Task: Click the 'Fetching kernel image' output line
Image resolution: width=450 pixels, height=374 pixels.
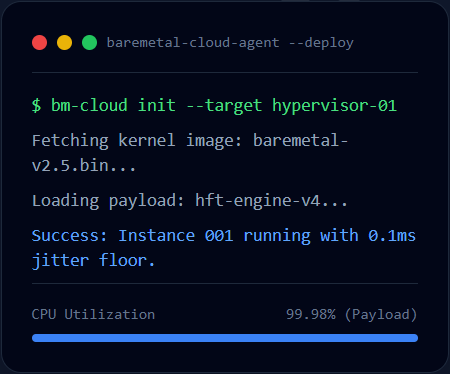Action: (x=190, y=153)
